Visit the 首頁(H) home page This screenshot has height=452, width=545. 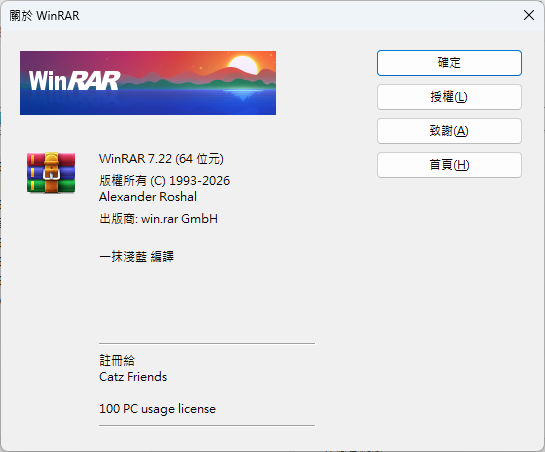click(449, 165)
